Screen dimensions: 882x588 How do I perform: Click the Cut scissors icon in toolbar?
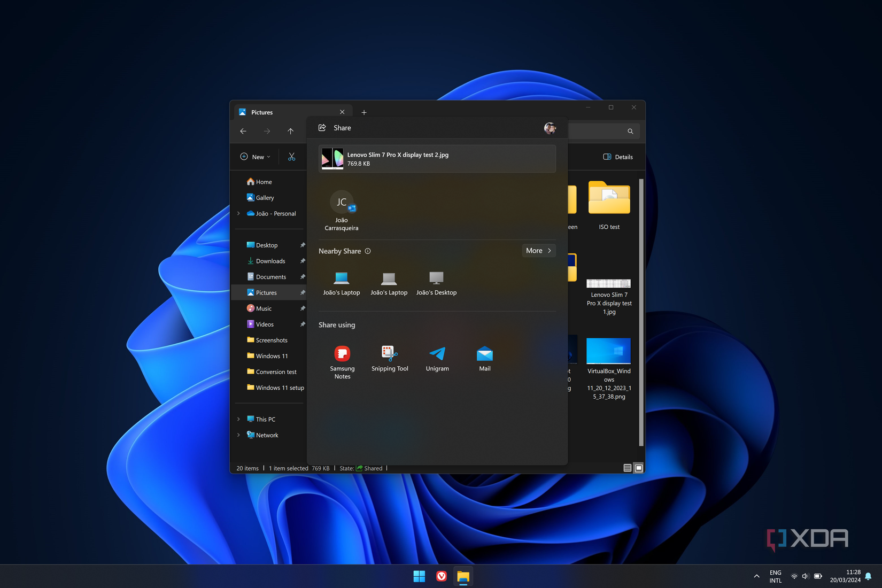click(x=291, y=157)
